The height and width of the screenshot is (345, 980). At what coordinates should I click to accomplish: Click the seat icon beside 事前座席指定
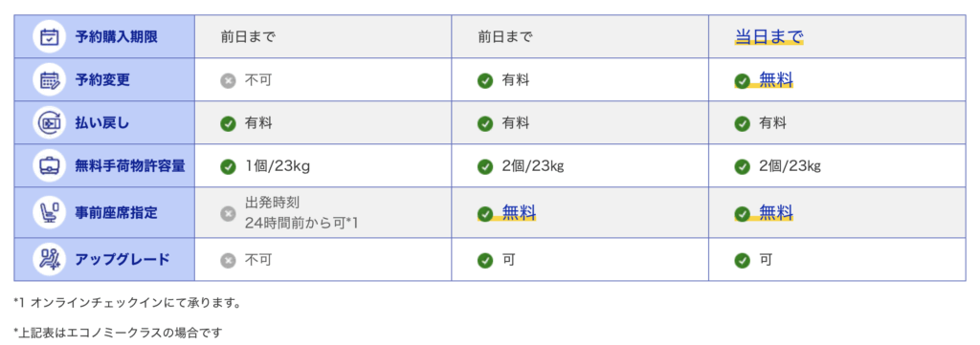(50, 213)
